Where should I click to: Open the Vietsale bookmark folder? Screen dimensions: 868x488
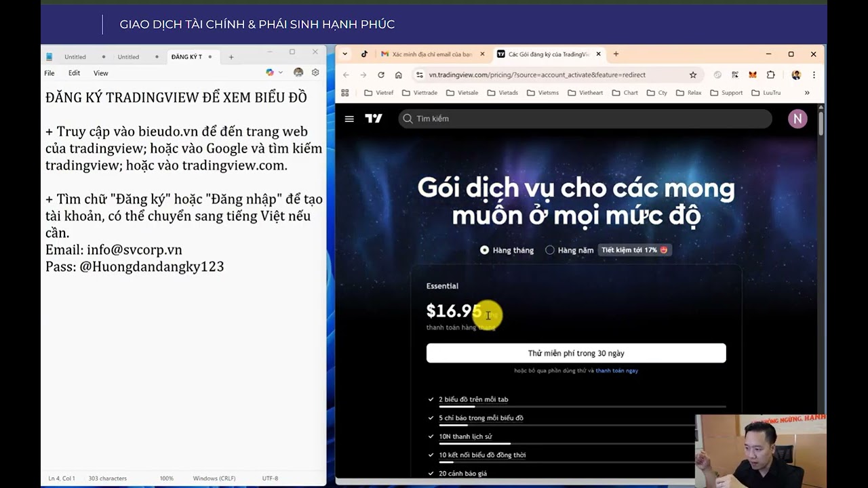(x=462, y=93)
